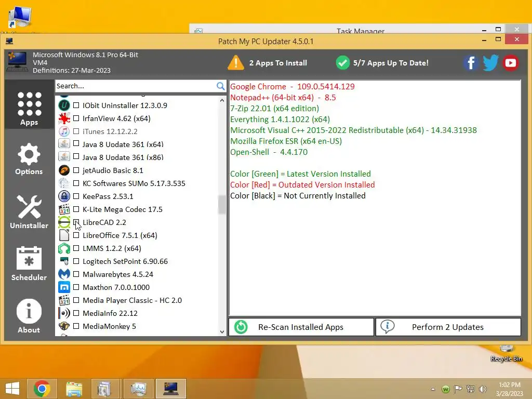Click the KeePass padlock icon
Viewport: 532px width, 399px height.
click(x=64, y=196)
